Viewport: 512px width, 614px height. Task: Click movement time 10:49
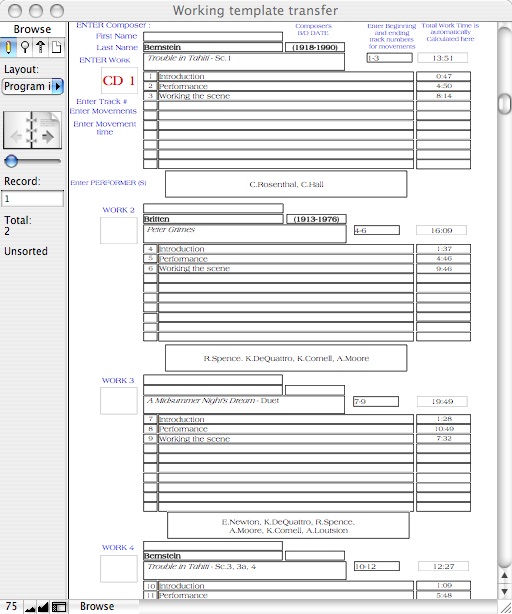pyautogui.click(x=443, y=429)
